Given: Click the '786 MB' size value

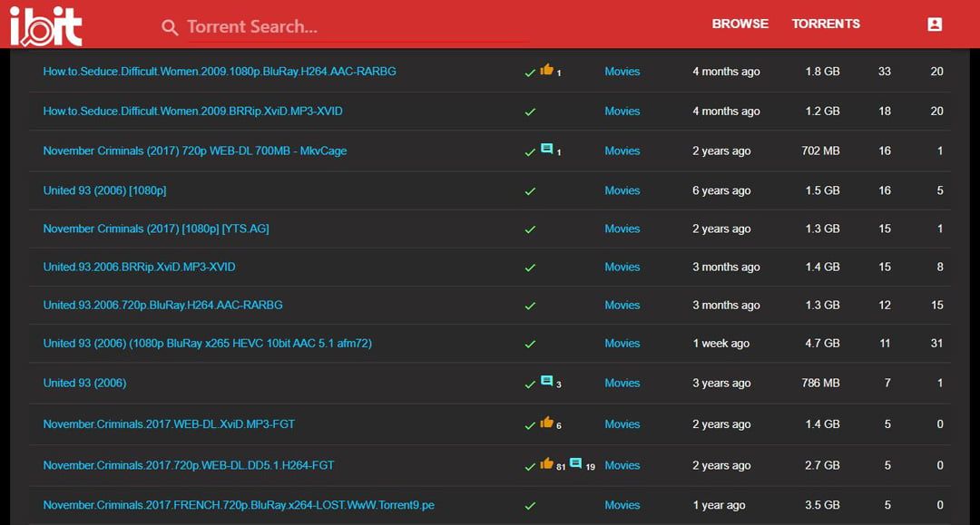Looking at the screenshot, I should click(x=820, y=383).
